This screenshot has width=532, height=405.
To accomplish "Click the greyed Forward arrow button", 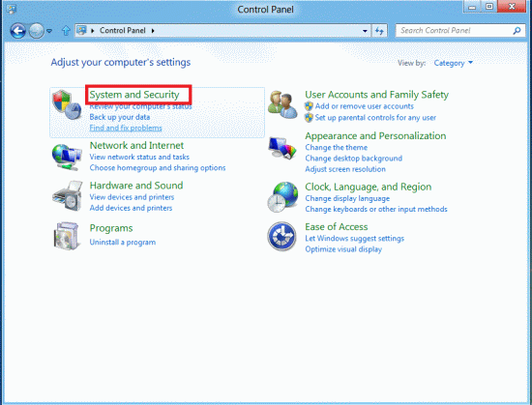I will click(x=36, y=31).
